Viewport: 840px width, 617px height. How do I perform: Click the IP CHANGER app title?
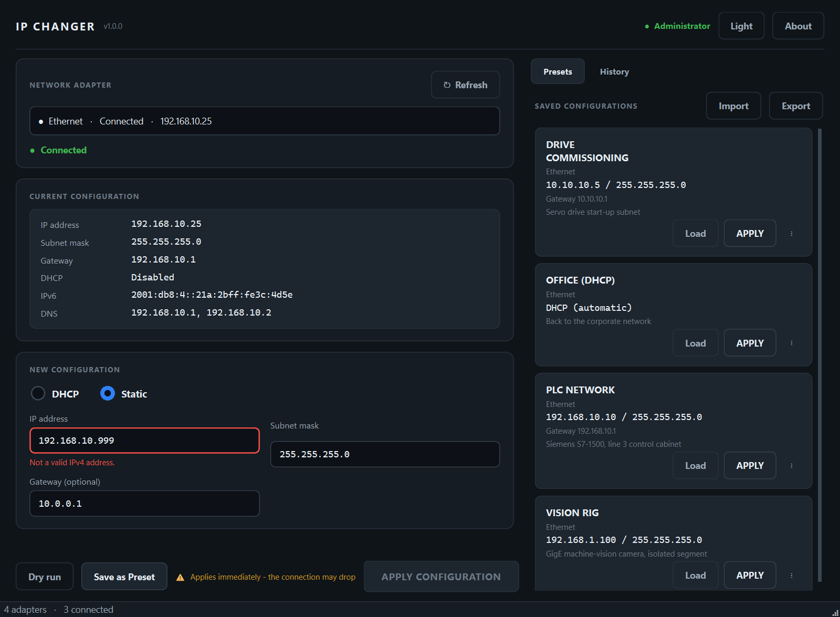55,27
